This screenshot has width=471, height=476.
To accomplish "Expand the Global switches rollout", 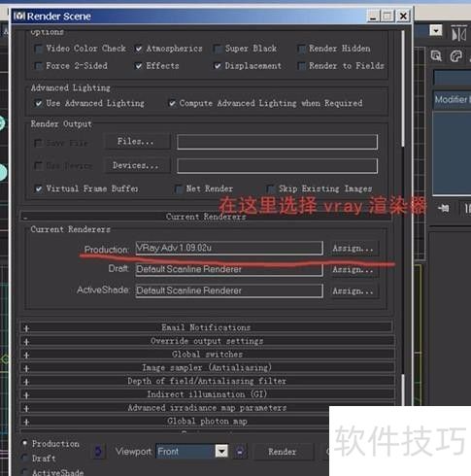I will click(207, 355).
